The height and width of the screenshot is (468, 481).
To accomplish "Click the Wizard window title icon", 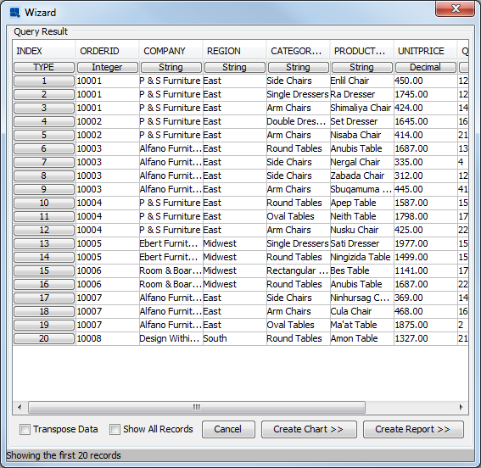I will point(15,13).
